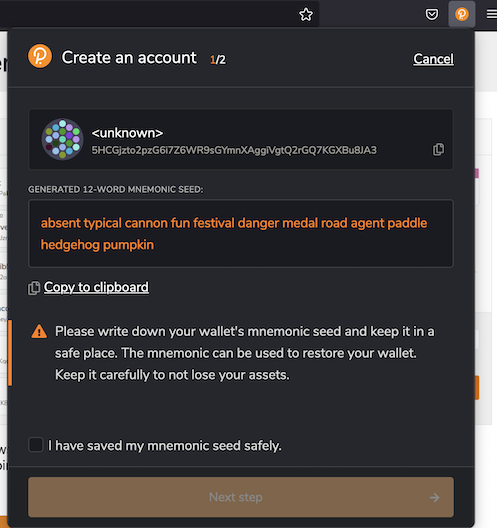Viewport: 497px width, 528px height.
Task: Click the 1/2 step indicator
Action: click(x=218, y=60)
